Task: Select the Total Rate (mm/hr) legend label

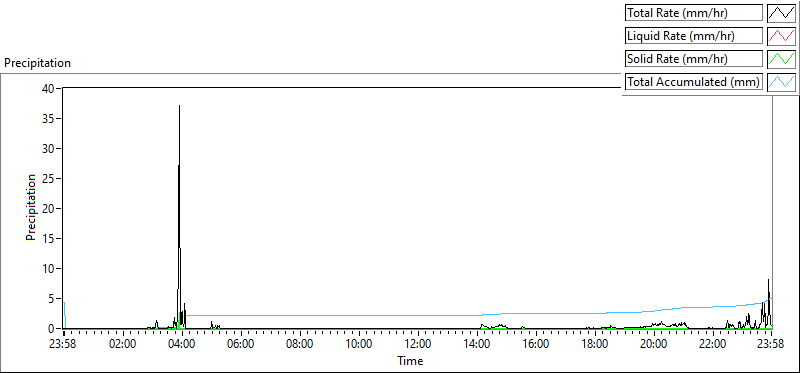Action: click(x=694, y=13)
